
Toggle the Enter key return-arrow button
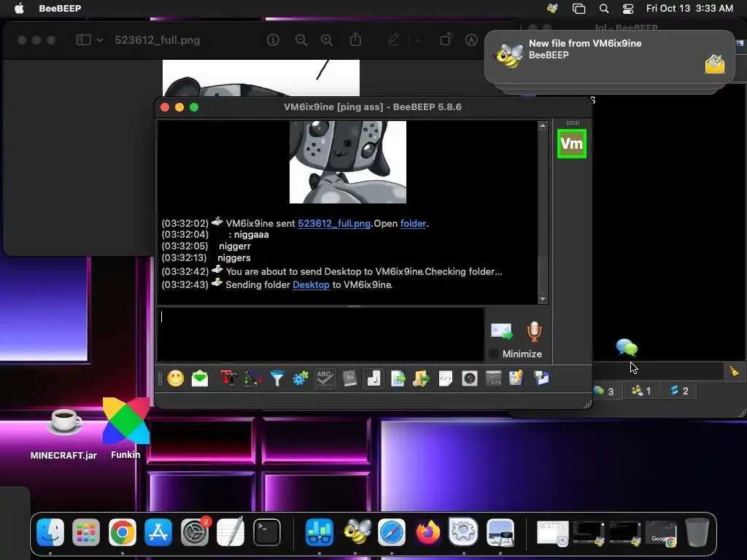pyautogui.click(x=373, y=378)
